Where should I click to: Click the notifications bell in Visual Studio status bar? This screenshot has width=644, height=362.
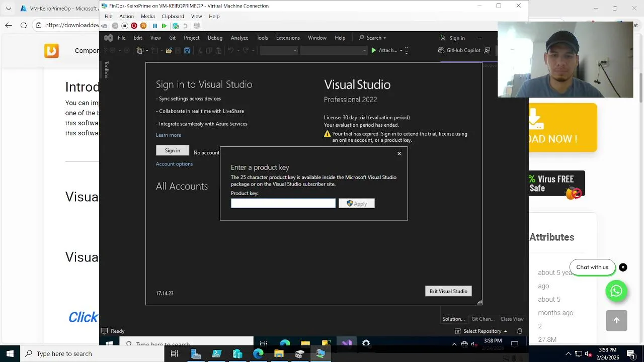coord(520,331)
